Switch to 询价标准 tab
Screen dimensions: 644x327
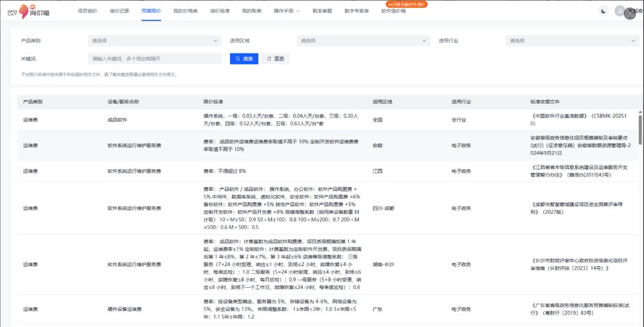coord(219,11)
